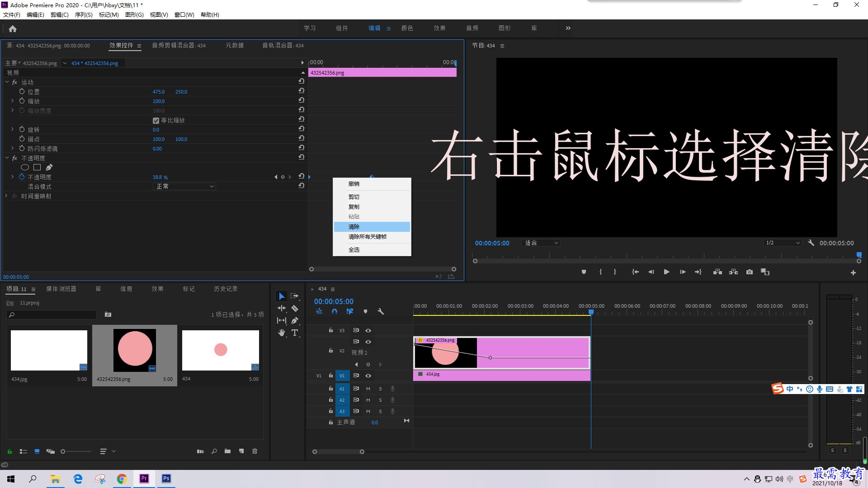Toggle V1 track output eye
868x488 pixels.
[368, 375]
